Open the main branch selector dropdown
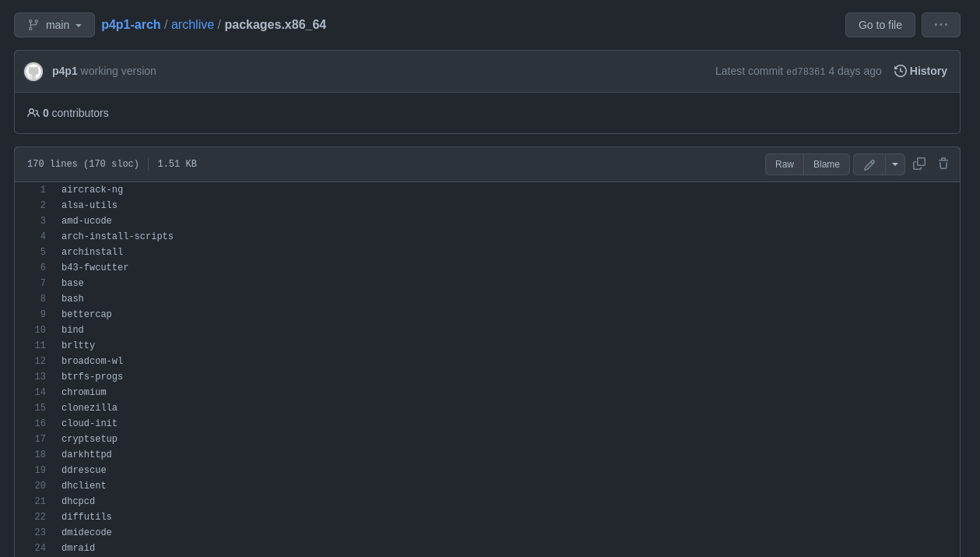 (x=54, y=25)
